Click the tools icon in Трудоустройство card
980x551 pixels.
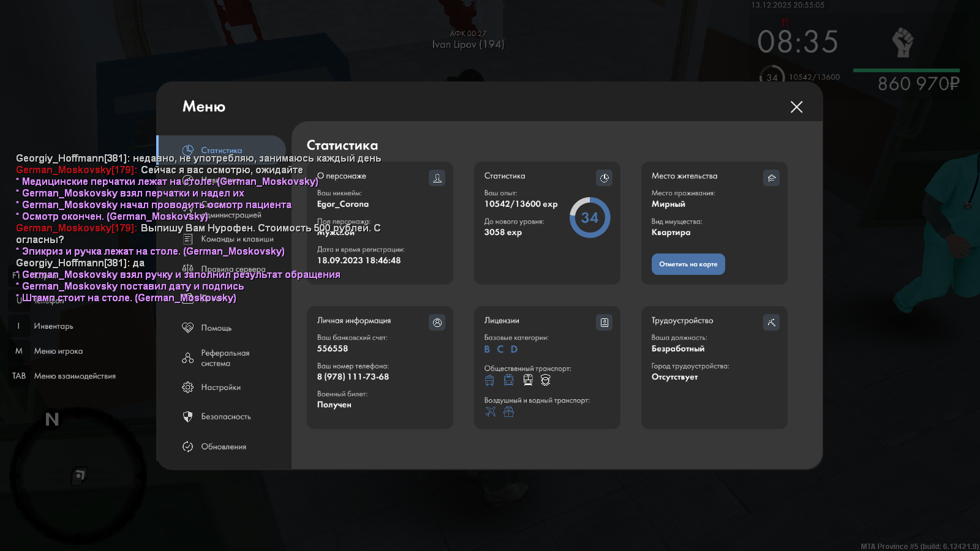click(771, 323)
